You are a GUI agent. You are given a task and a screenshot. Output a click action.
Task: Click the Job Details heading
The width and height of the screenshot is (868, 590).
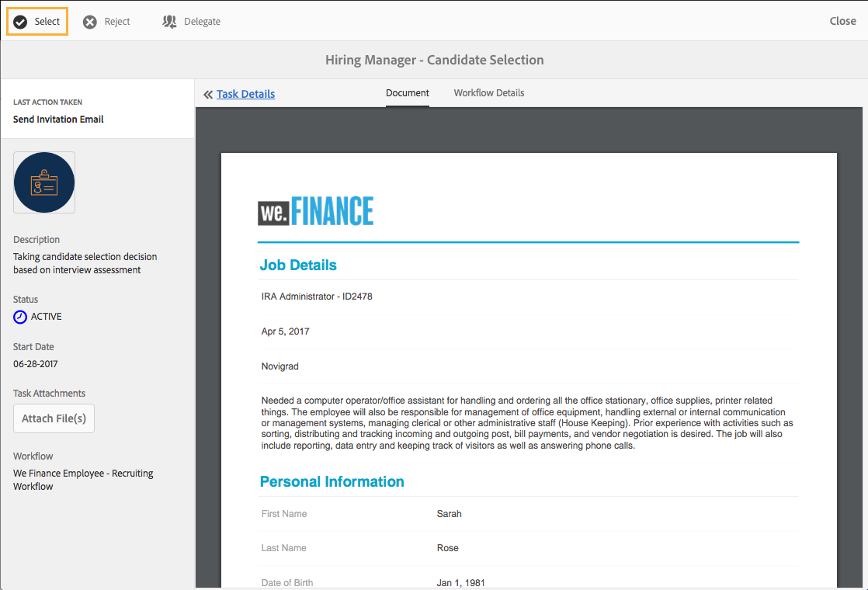click(298, 265)
